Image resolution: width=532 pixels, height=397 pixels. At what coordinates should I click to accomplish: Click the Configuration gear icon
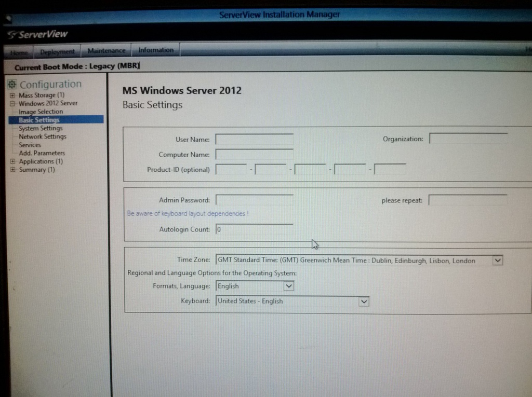[x=12, y=84]
